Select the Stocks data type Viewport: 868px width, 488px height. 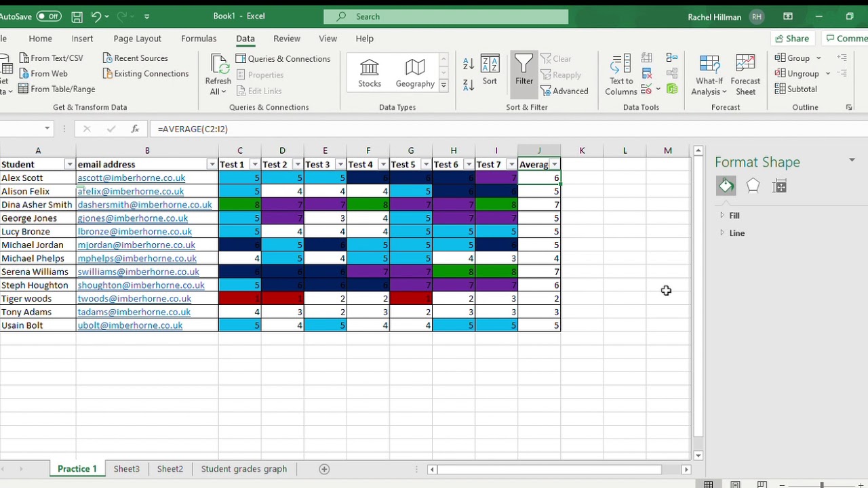tap(370, 73)
